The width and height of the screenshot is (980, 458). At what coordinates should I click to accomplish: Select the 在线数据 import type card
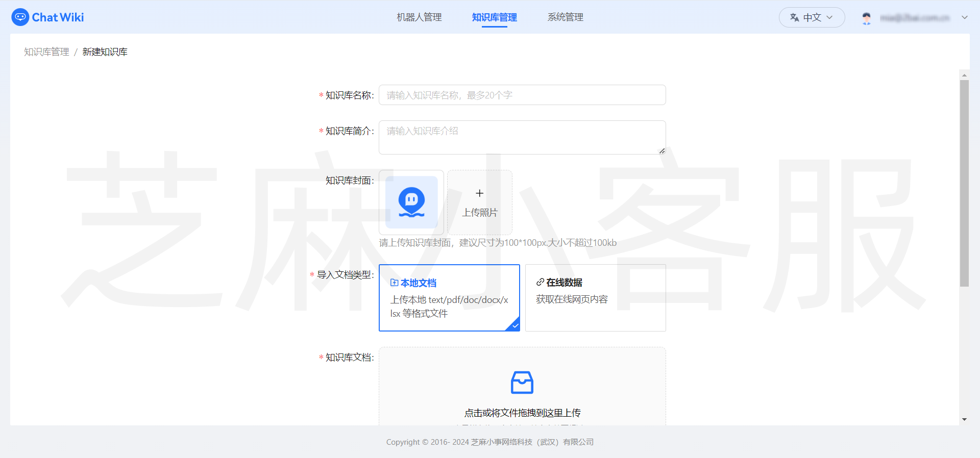pos(596,298)
